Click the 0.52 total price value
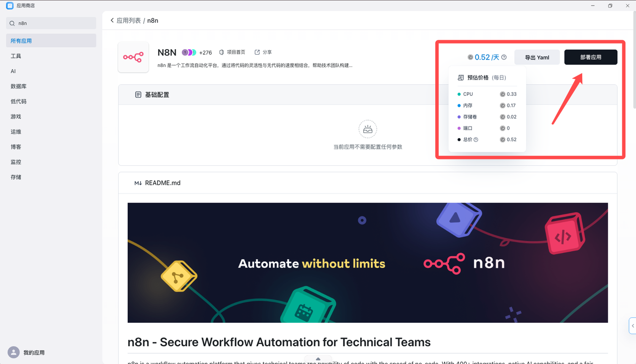This screenshot has height=364, width=636. [512, 140]
